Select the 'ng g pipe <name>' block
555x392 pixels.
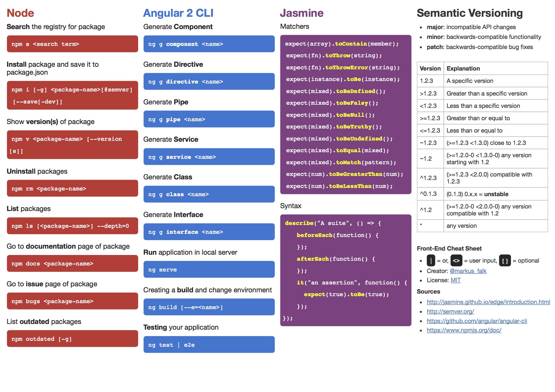209,119
